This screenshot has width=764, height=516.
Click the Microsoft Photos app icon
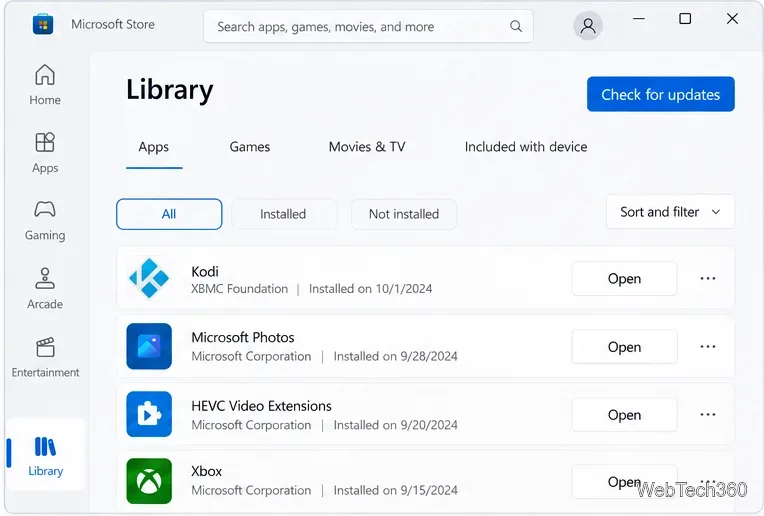point(149,346)
